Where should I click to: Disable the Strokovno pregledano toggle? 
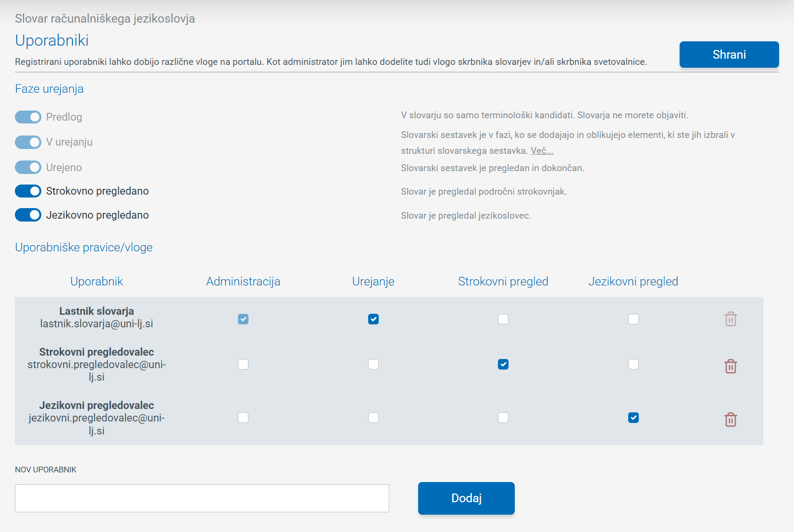(28, 191)
